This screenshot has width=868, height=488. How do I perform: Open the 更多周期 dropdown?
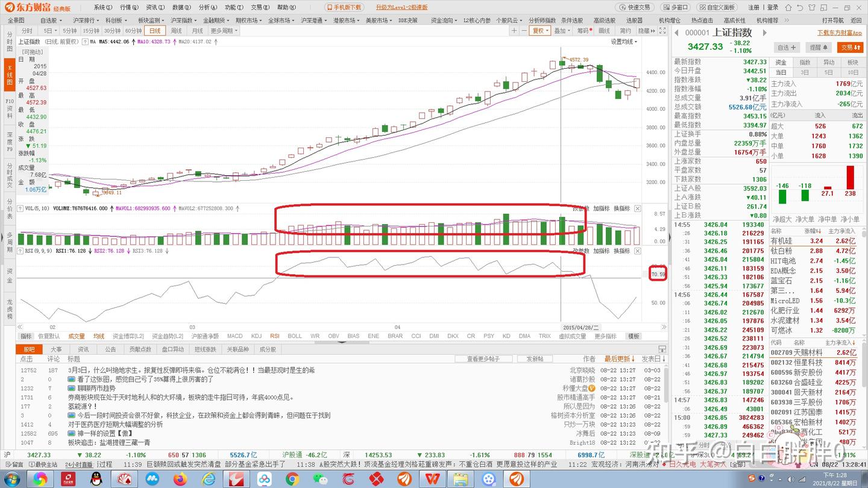tap(223, 31)
